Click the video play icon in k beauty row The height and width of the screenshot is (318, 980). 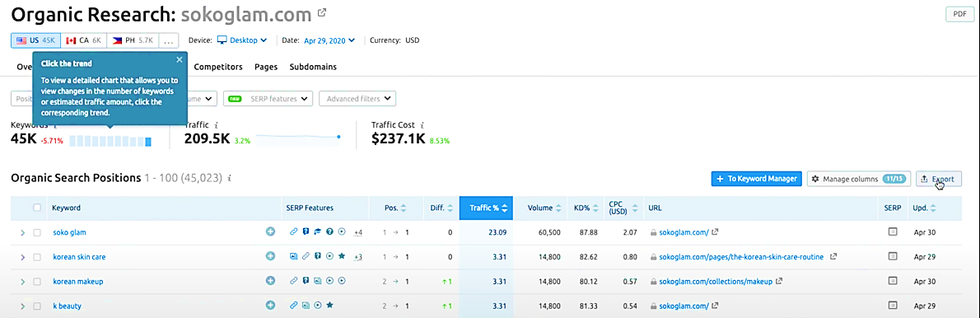click(x=318, y=306)
